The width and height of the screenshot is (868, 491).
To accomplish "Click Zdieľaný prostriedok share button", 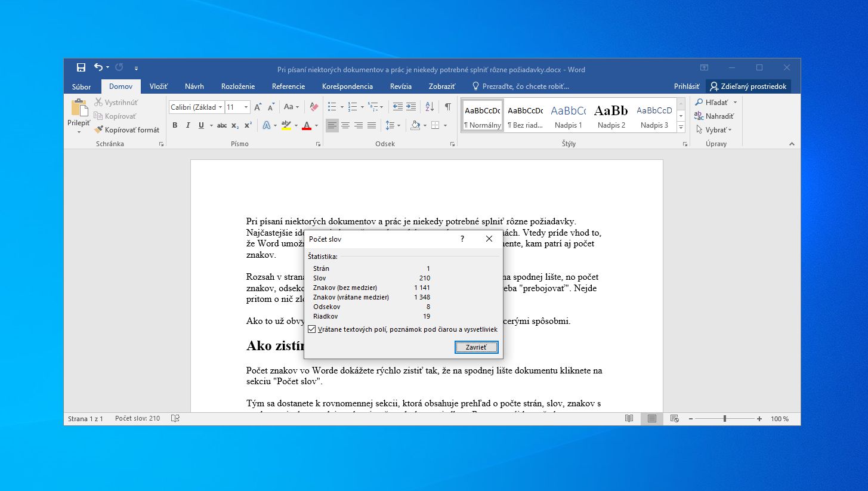I will 748,87.
